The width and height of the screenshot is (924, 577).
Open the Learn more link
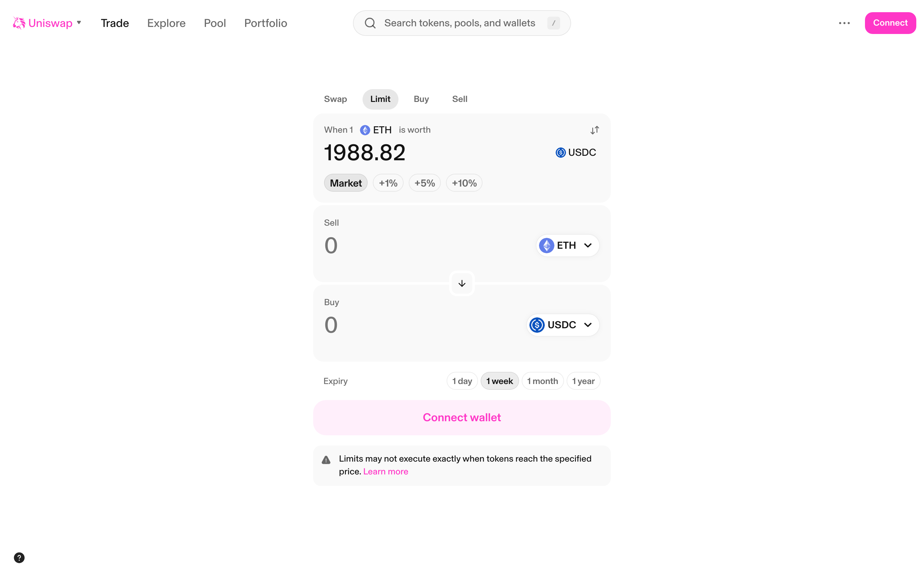386,472
